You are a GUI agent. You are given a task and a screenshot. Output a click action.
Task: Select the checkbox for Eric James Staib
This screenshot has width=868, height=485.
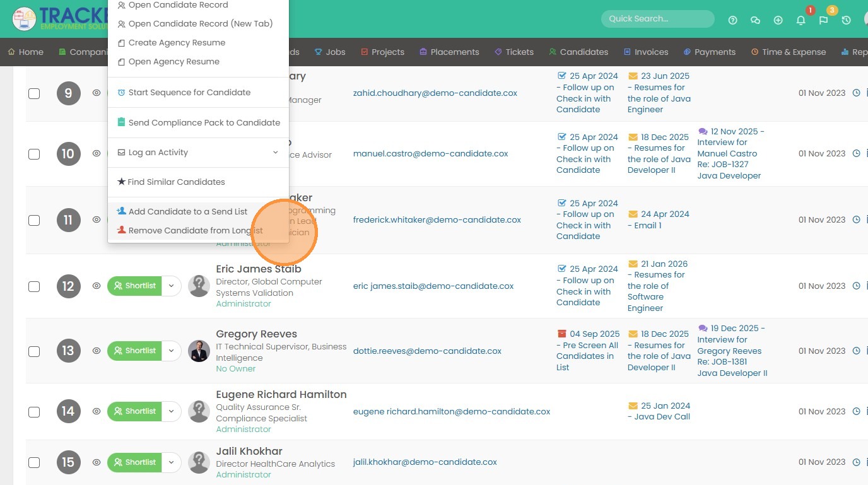click(34, 286)
